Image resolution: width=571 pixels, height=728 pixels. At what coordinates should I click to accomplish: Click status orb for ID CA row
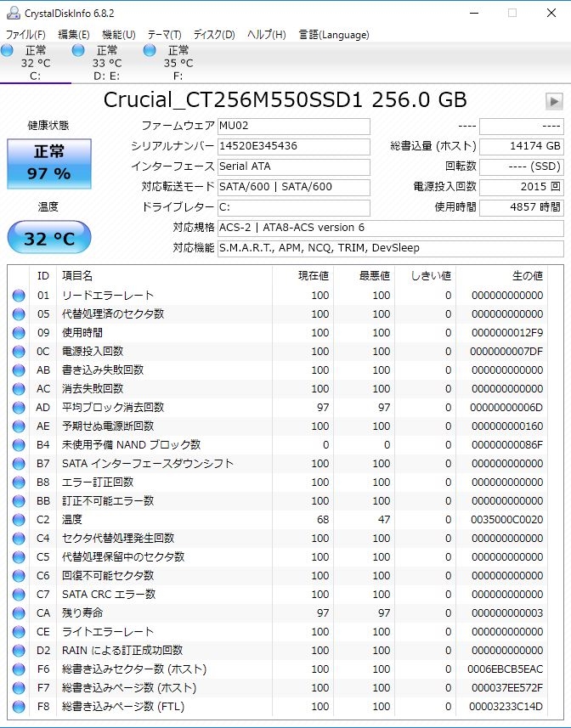tap(19, 613)
